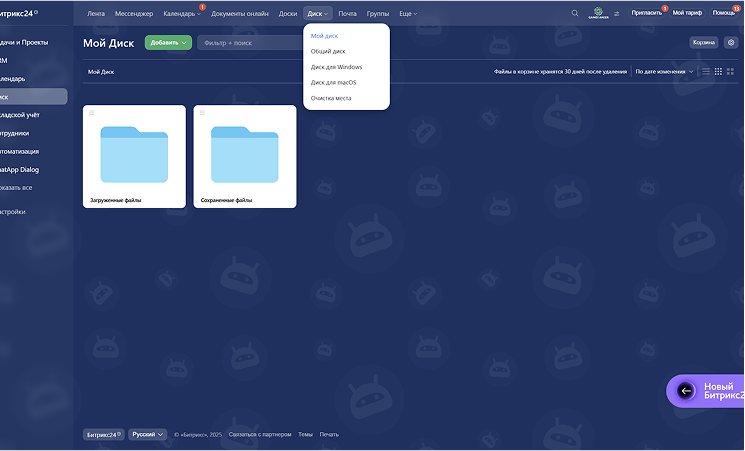Go to Лента in top navigation
This screenshot has height=451, width=745.
(96, 14)
